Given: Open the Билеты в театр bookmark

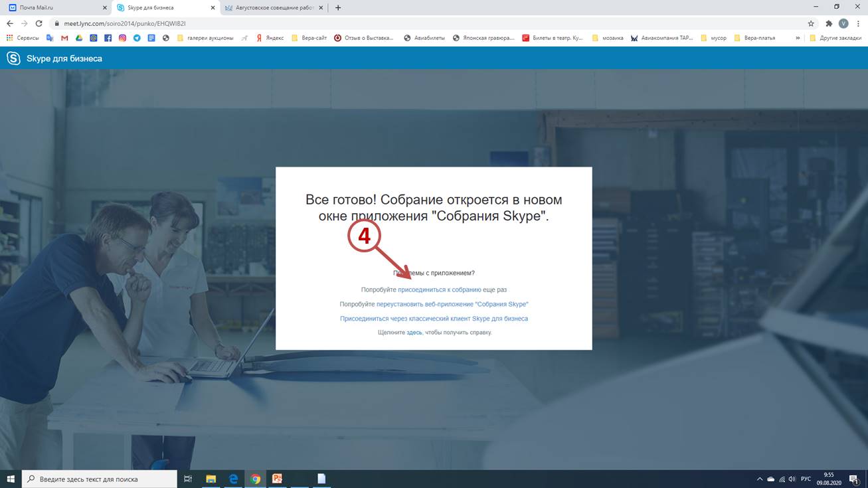Looking at the screenshot, I should 553,38.
